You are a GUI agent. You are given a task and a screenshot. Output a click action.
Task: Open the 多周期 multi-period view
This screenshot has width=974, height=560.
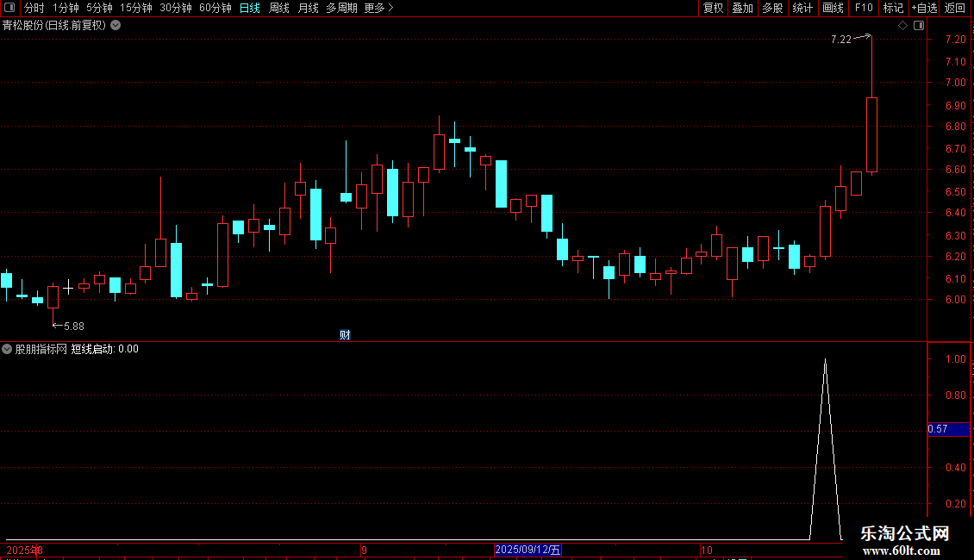341,8
